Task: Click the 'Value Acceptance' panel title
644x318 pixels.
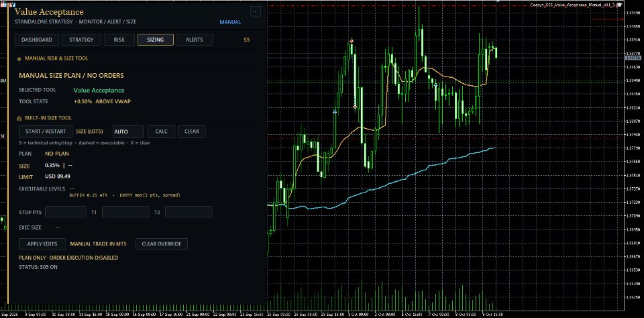Action: [x=49, y=12]
